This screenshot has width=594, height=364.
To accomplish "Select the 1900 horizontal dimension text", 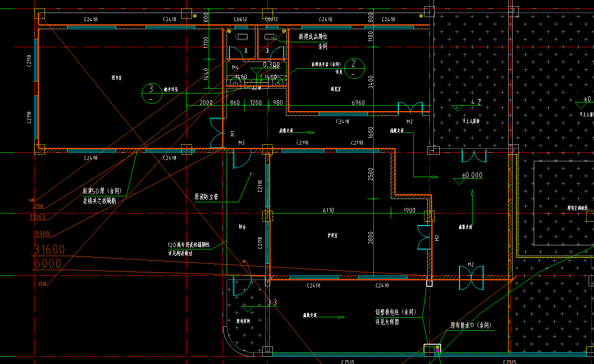I will (x=410, y=210).
